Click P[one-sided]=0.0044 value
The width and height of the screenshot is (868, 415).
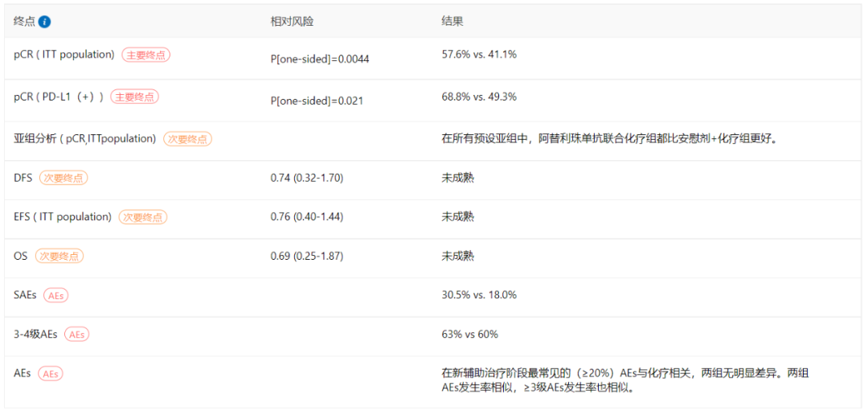click(319, 59)
